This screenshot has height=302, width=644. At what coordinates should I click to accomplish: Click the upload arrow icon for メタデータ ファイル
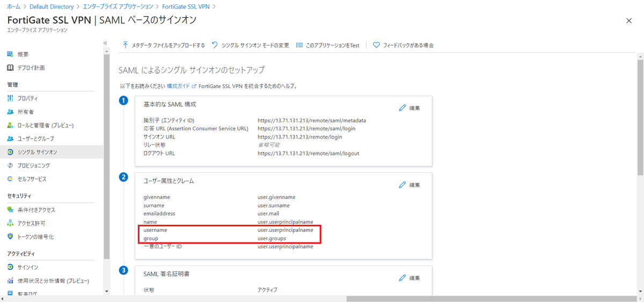click(x=125, y=45)
